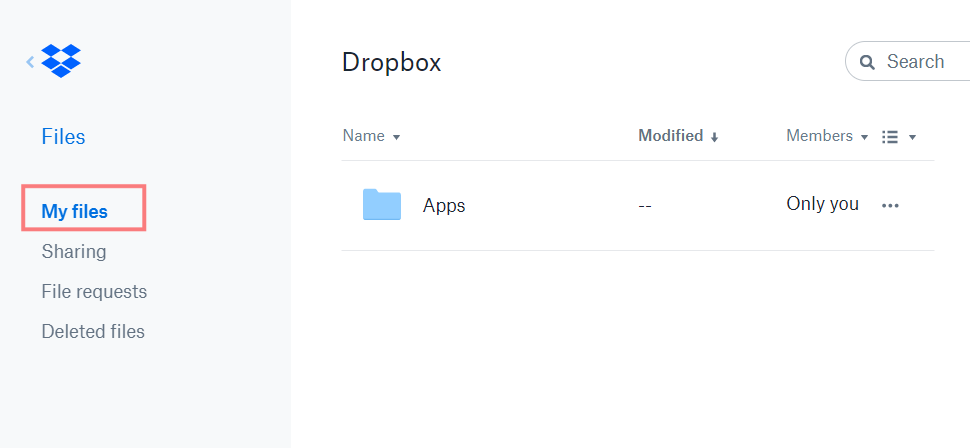
Task: Click the '--' modified value for Apps
Action: click(x=645, y=205)
